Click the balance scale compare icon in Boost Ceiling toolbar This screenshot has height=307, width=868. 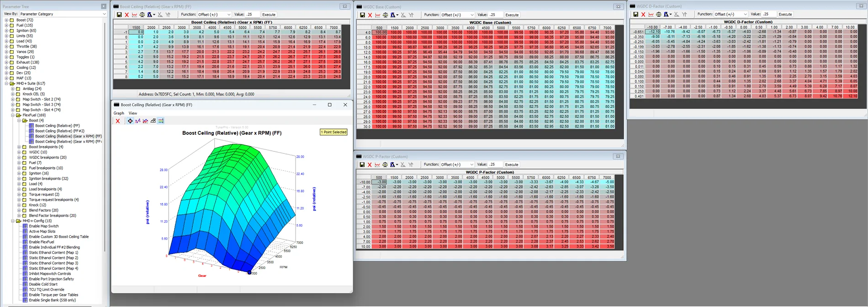click(x=142, y=15)
